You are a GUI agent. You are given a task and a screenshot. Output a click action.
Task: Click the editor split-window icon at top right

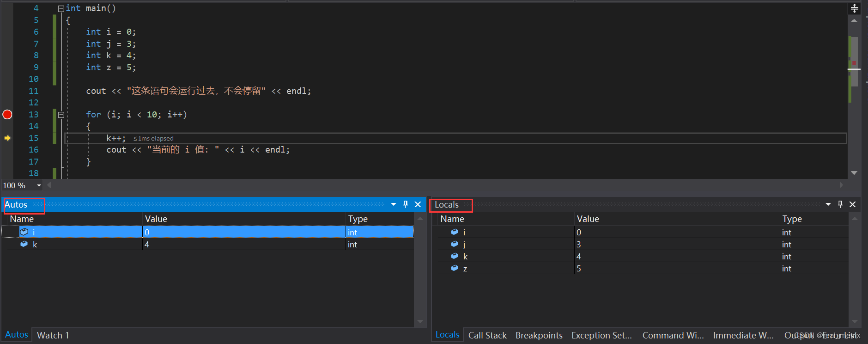tap(855, 8)
